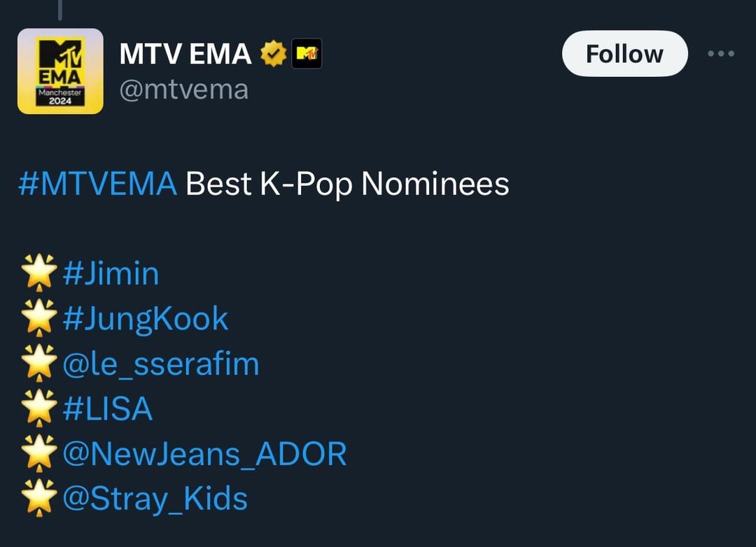Image resolution: width=756 pixels, height=547 pixels.
Task: Open the @NewJeans_ADOR profile mention
Action: click(204, 455)
